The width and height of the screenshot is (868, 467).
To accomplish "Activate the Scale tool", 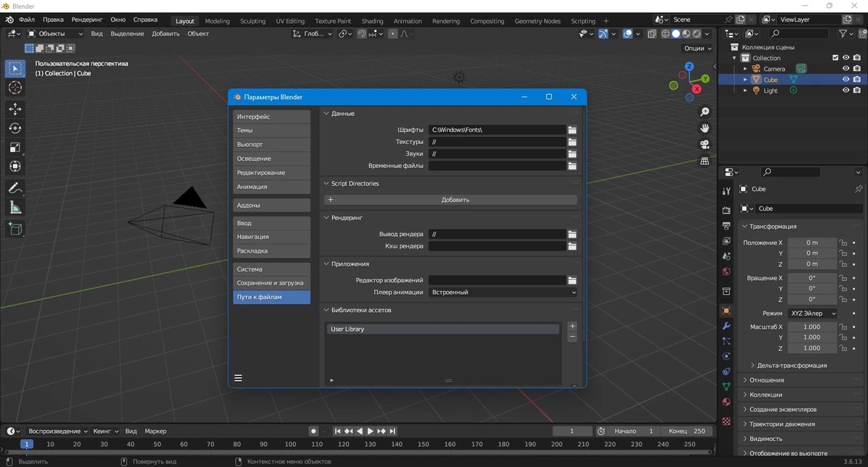I will (x=14, y=147).
